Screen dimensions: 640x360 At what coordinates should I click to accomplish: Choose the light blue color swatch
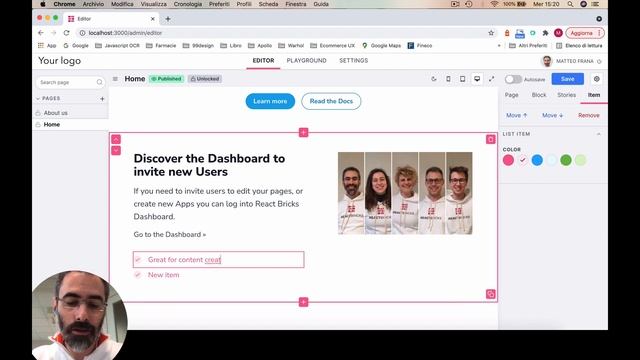click(551, 160)
